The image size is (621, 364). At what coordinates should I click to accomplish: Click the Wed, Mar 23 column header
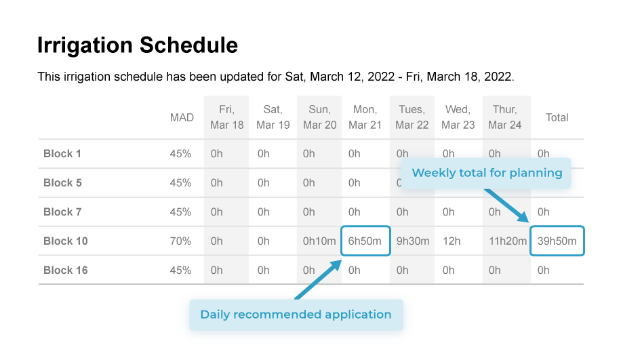(458, 117)
